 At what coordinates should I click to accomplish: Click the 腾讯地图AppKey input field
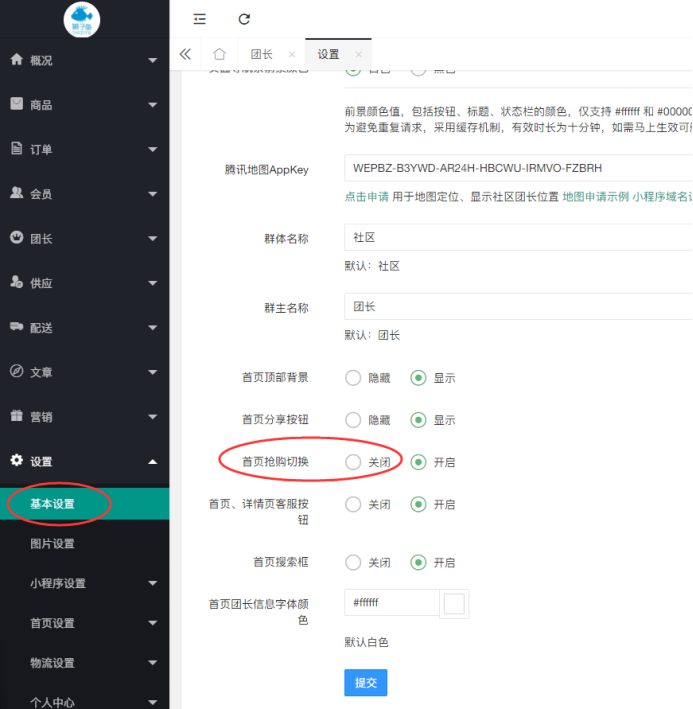[515, 168]
